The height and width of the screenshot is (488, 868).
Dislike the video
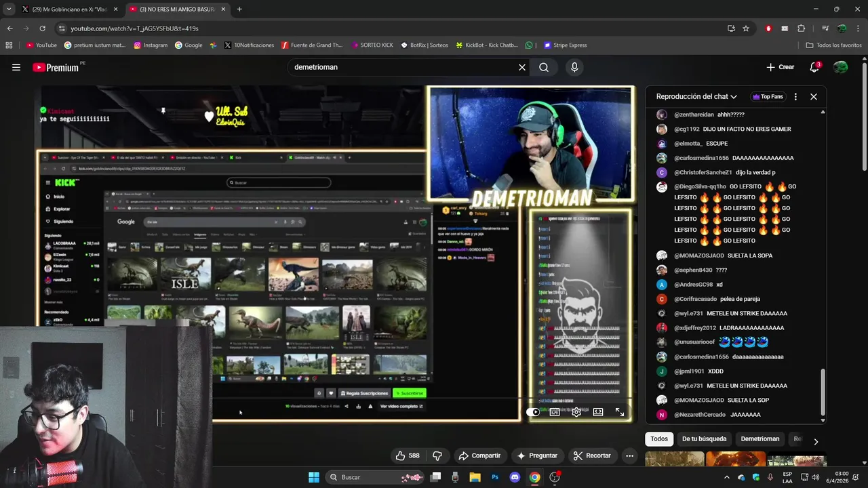437,455
